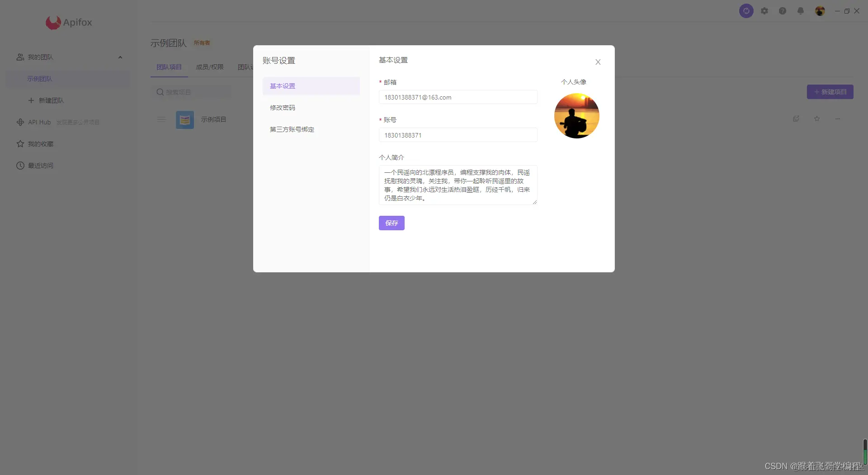
Task: Click drag handle of 示例项目 row
Action: tap(161, 119)
